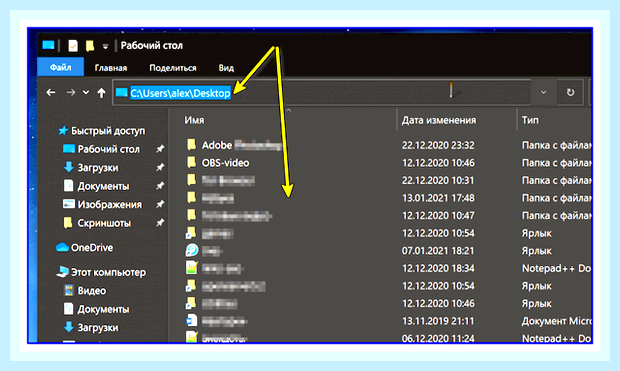Click the Быстрый доступ star icon
This screenshot has width=620, height=371.
point(62,131)
